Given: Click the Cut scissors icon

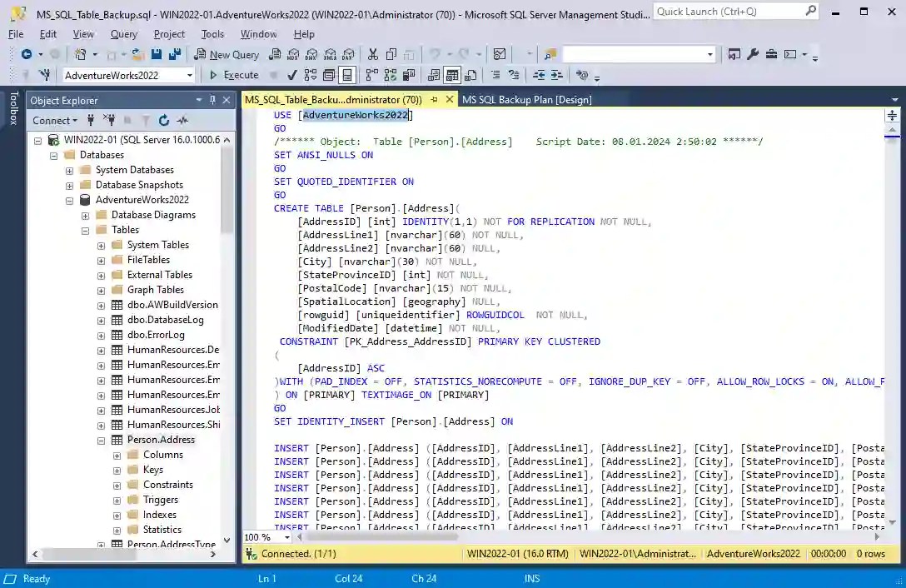Looking at the screenshot, I should 373,54.
